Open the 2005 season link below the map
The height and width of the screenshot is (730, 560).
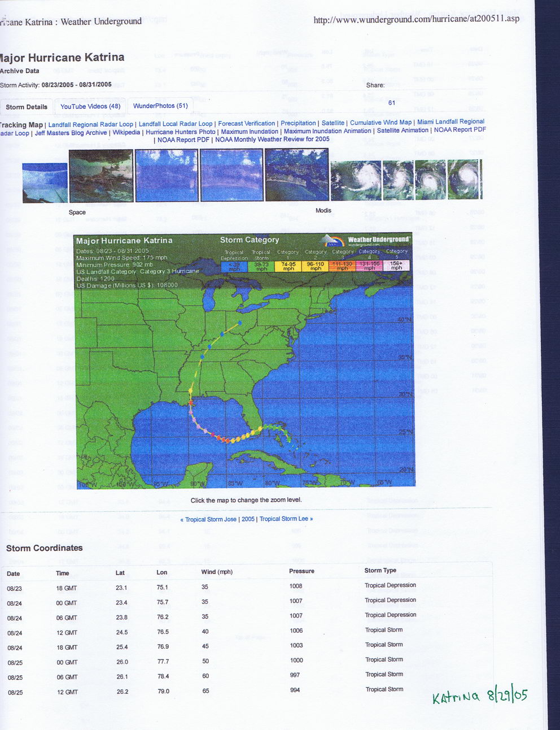248,519
